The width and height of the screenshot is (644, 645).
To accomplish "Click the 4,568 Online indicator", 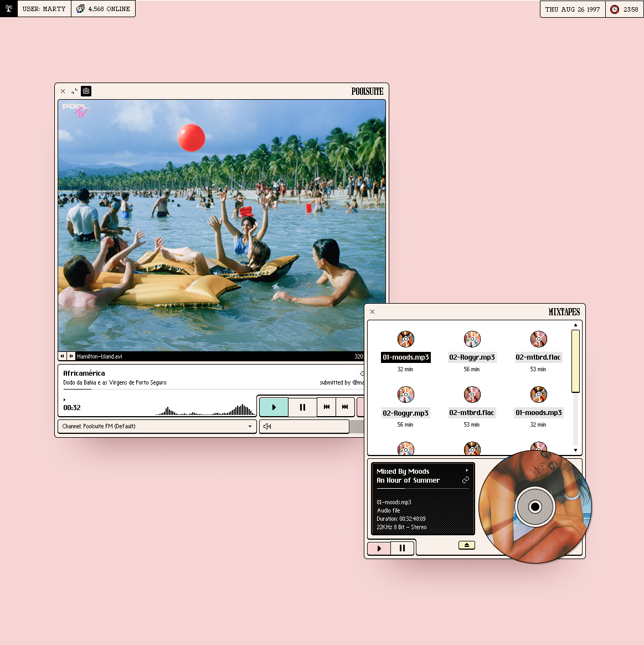I will click(x=104, y=9).
